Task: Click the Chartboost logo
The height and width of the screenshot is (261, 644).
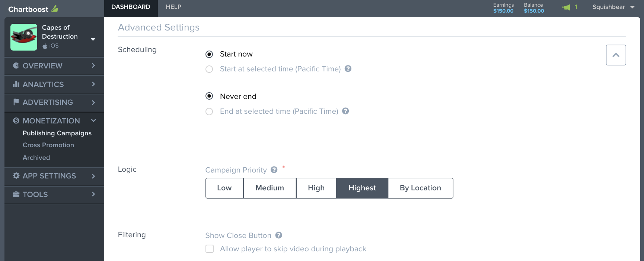Action: [x=33, y=9]
